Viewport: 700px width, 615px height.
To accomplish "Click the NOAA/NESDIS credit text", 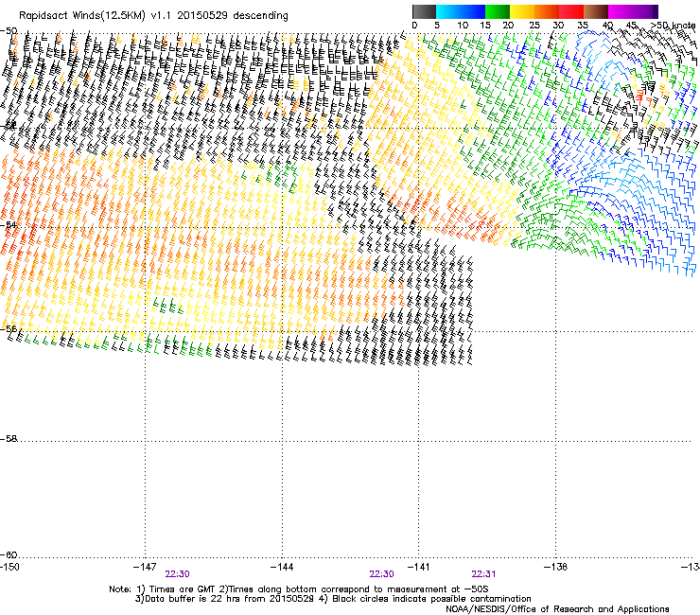I will click(x=557, y=609).
